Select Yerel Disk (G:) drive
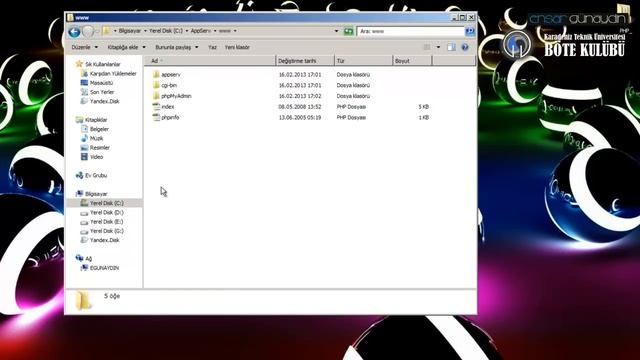 coord(107,231)
